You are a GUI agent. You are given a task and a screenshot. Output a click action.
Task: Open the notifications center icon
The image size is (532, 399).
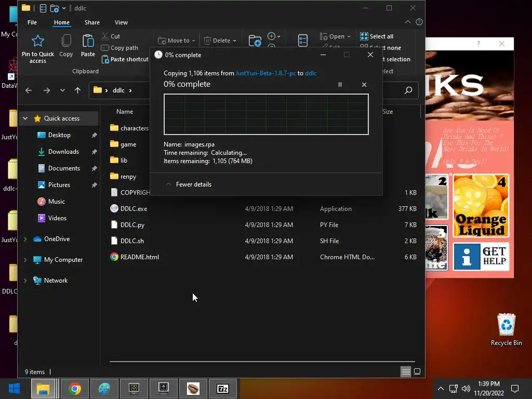pyautogui.click(x=515, y=389)
